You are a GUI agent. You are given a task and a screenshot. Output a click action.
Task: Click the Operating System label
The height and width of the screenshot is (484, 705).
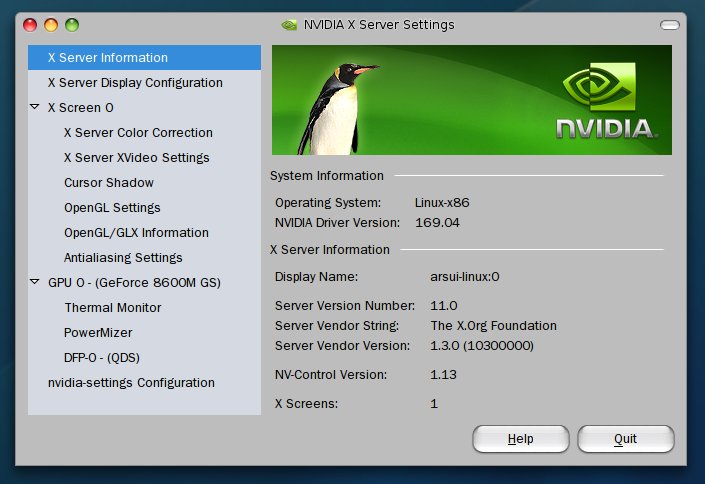point(328,203)
